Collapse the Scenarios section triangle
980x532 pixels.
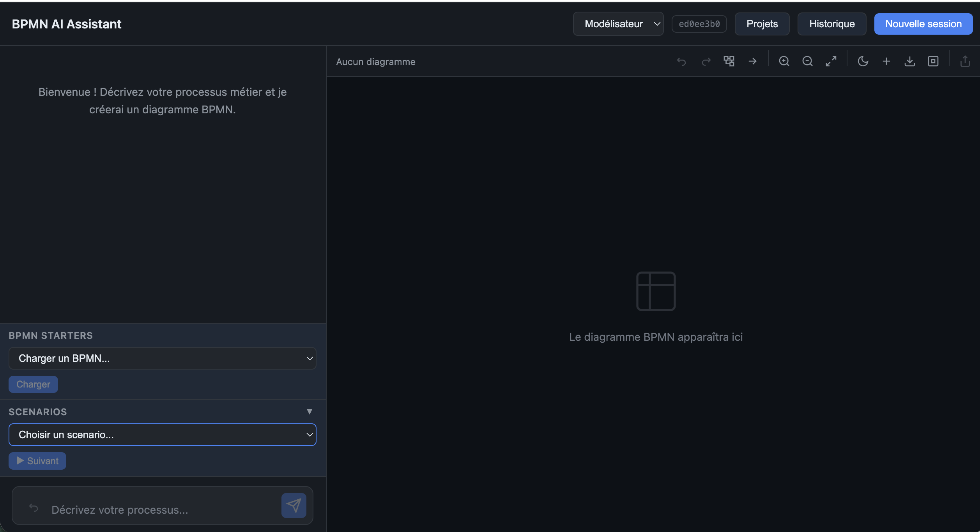pyautogui.click(x=310, y=412)
